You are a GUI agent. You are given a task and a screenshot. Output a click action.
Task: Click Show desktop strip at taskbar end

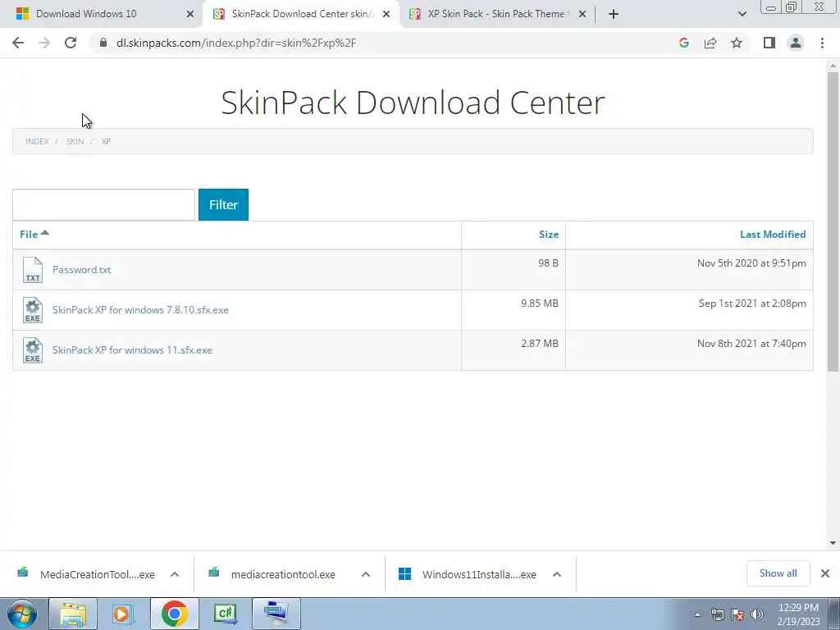[x=833, y=614]
